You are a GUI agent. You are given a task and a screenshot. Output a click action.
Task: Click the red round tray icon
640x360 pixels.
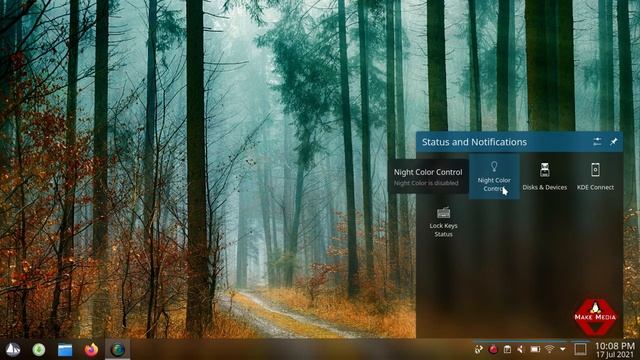pyautogui.click(x=493, y=349)
